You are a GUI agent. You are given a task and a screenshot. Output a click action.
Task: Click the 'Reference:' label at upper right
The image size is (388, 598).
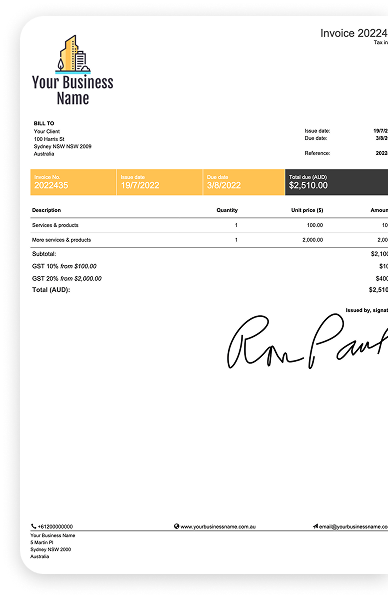pyautogui.click(x=317, y=153)
